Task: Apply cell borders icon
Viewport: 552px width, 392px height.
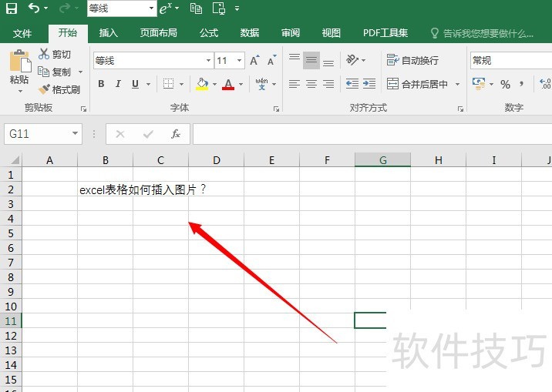Action: [x=168, y=84]
